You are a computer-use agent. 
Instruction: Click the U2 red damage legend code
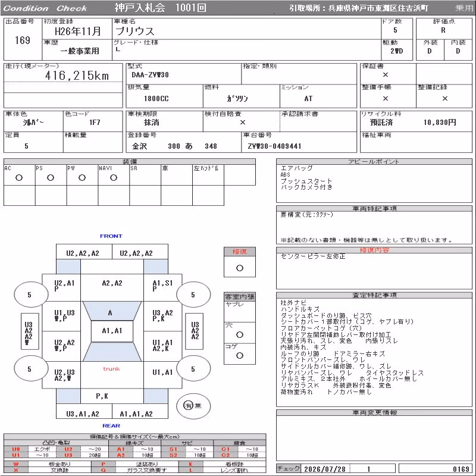coord(68,449)
